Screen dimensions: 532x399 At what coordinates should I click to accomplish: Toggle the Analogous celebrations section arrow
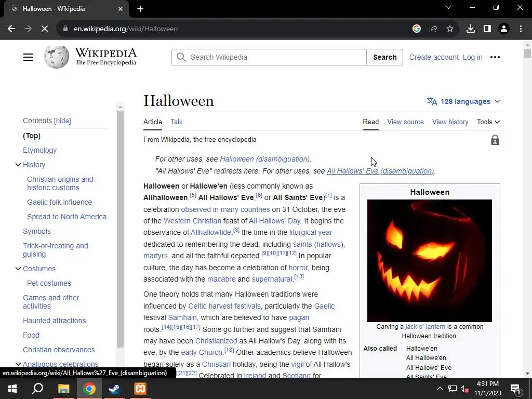click(x=18, y=364)
